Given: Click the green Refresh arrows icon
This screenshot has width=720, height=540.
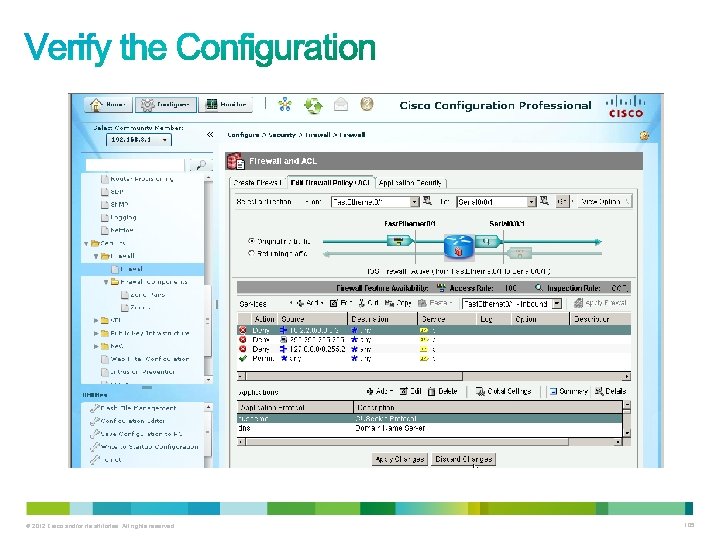Looking at the screenshot, I should [313, 106].
